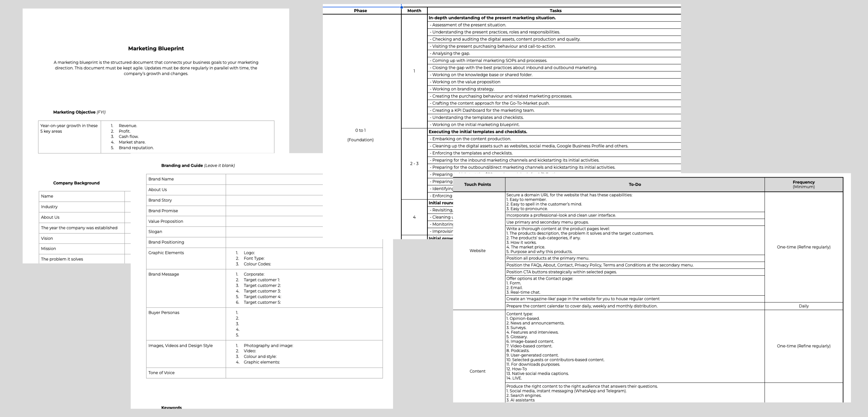The image size is (868, 417).
Task: Click empty field beside Brand Story
Action: point(274,201)
